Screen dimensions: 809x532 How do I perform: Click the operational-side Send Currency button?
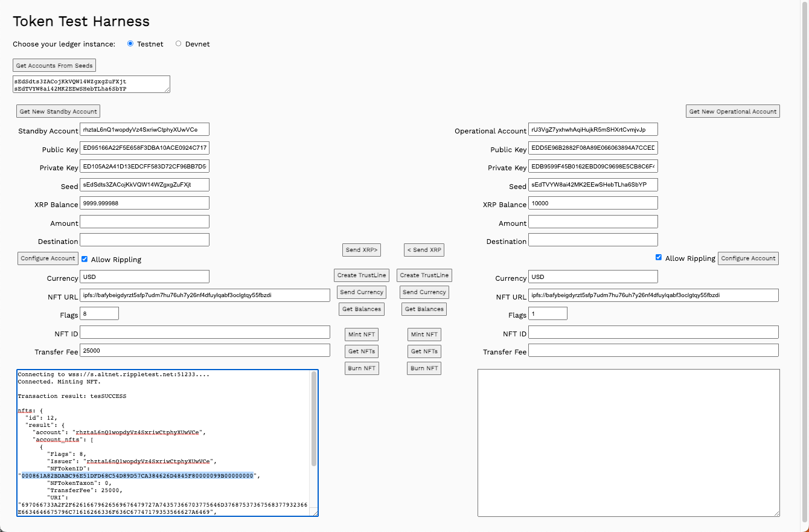pyautogui.click(x=424, y=292)
